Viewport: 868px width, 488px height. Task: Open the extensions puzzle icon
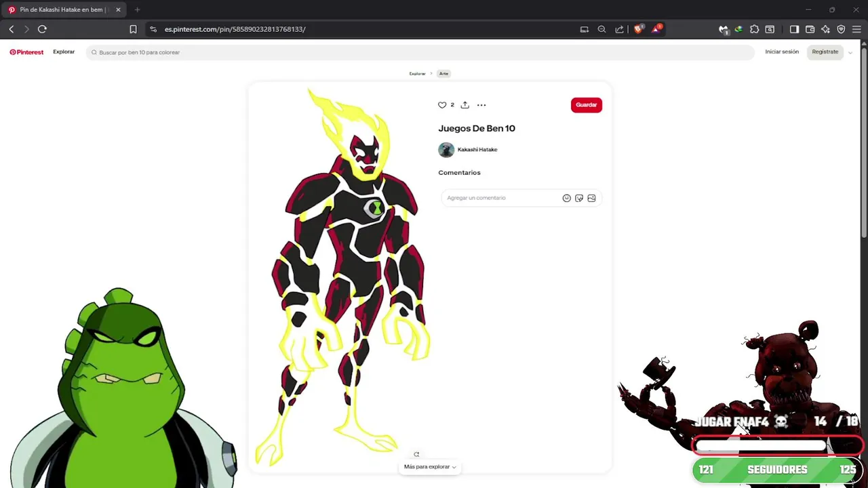click(x=754, y=29)
